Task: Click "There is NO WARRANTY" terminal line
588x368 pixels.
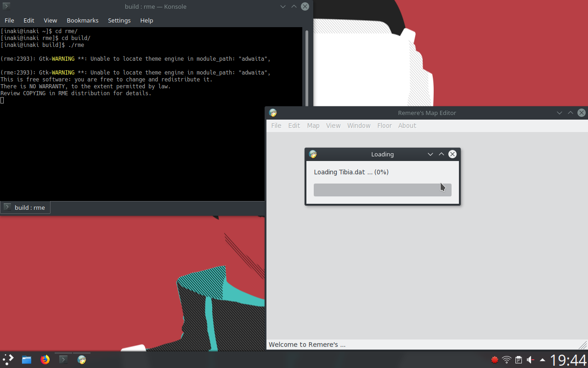Action: [85, 86]
